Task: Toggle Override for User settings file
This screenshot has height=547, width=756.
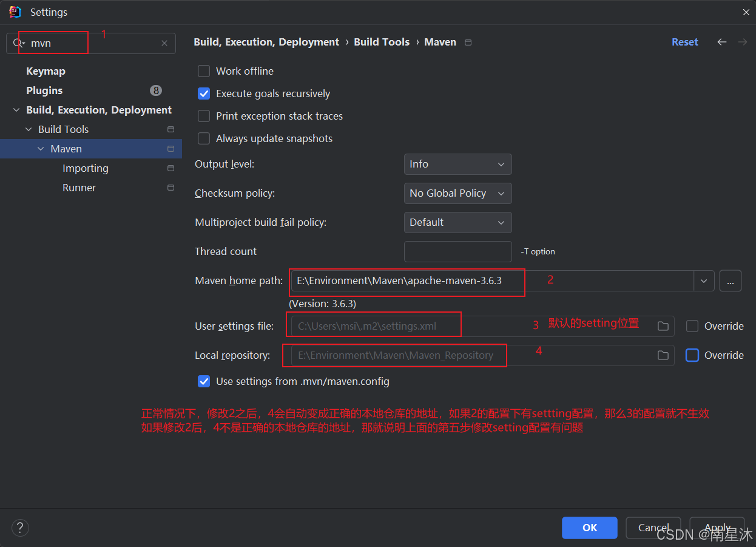Action: pyautogui.click(x=692, y=326)
